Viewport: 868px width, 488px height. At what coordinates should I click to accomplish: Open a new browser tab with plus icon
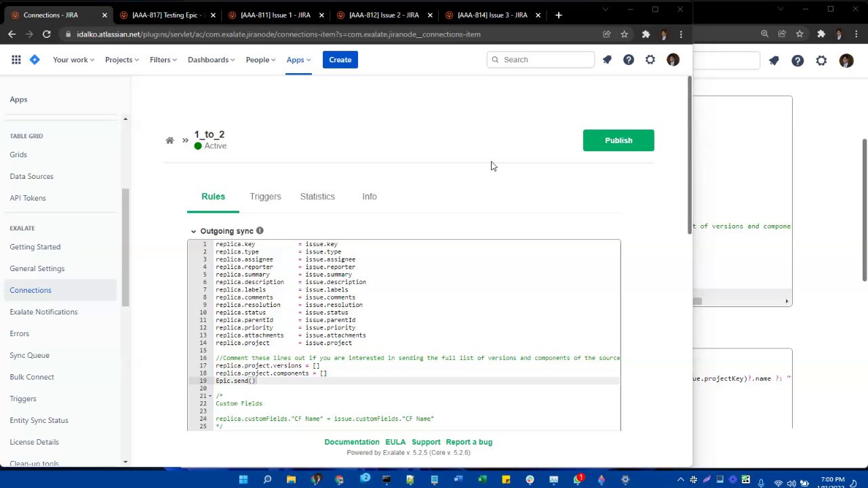click(558, 15)
